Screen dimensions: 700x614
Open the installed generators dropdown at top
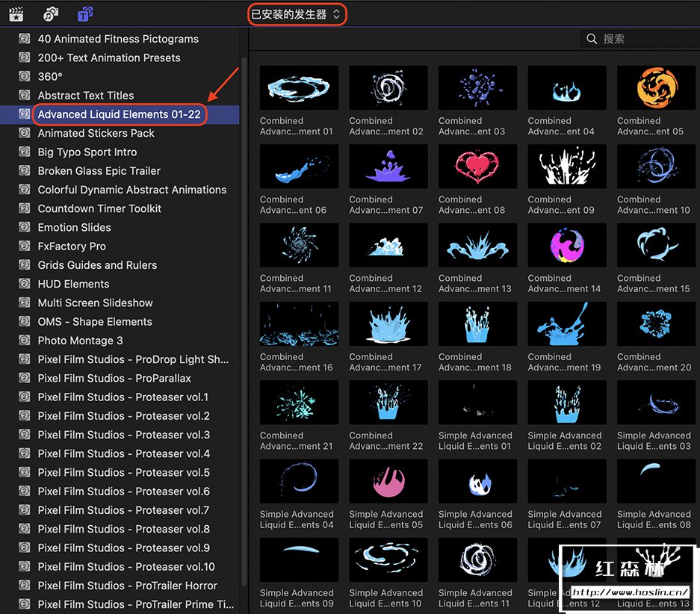tap(296, 14)
